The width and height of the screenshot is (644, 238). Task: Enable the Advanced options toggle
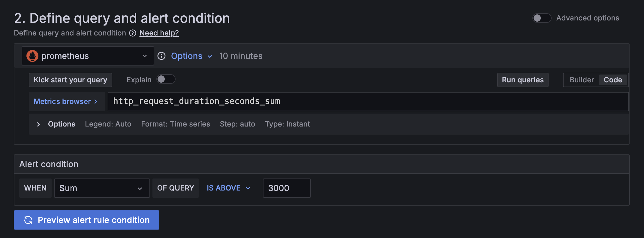coord(542,18)
